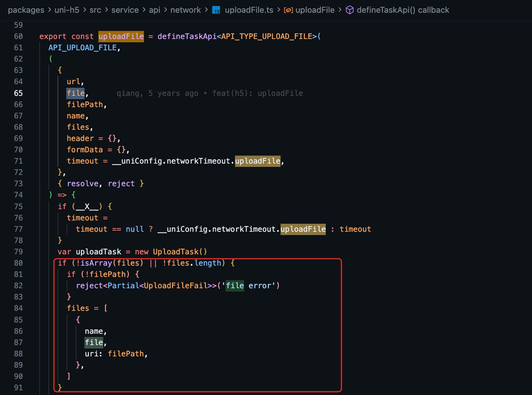Click the highlighted uploadFile on line 60

121,36
